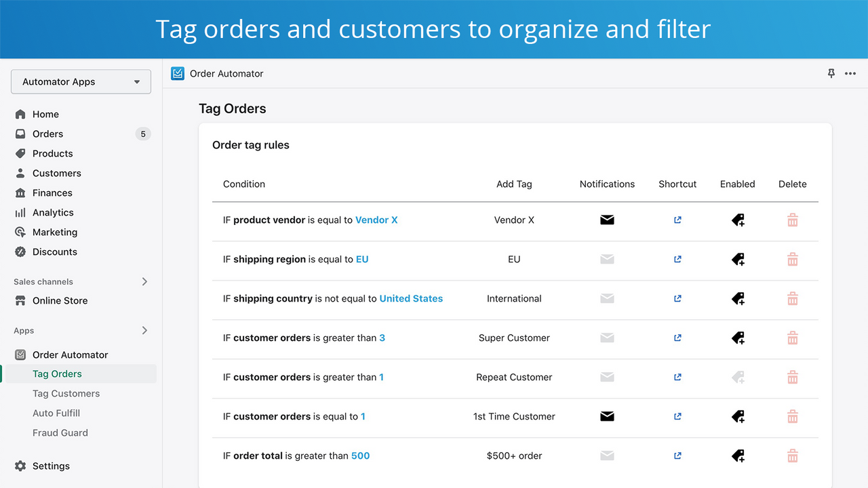The width and height of the screenshot is (868, 488).
Task: Disable the Vendor X tag rule
Action: 737,220
